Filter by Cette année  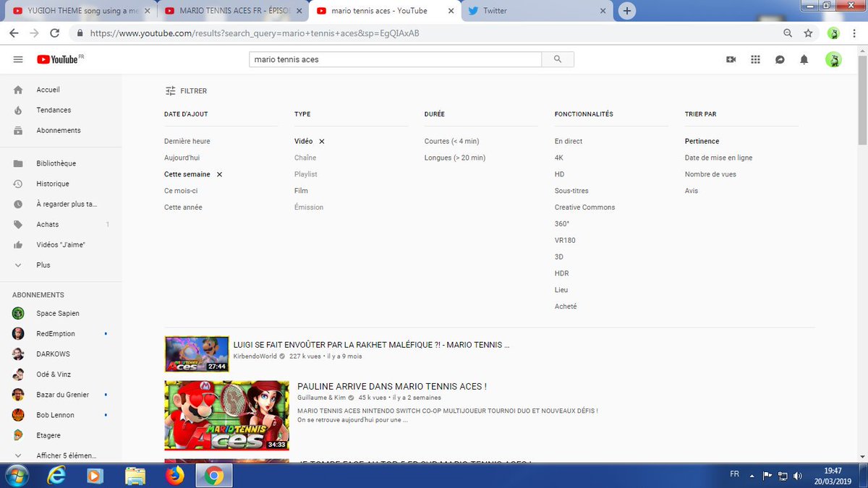coord(183,207)
